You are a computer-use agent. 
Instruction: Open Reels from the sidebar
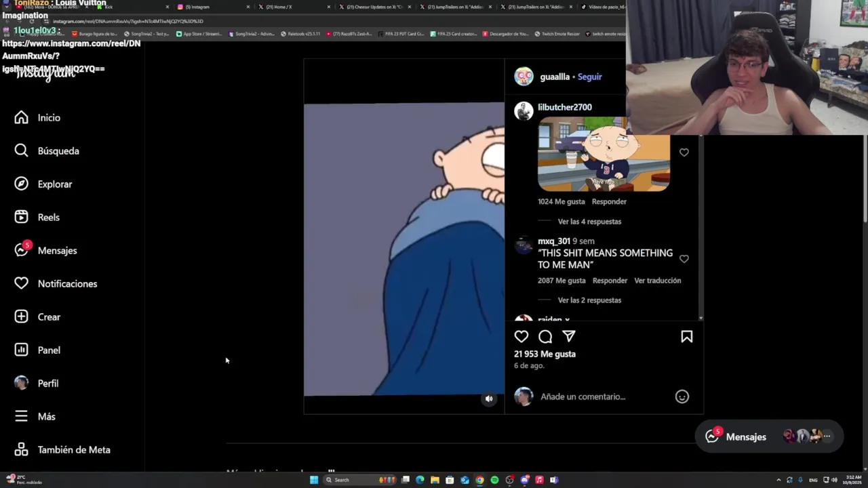click(38, 218)
